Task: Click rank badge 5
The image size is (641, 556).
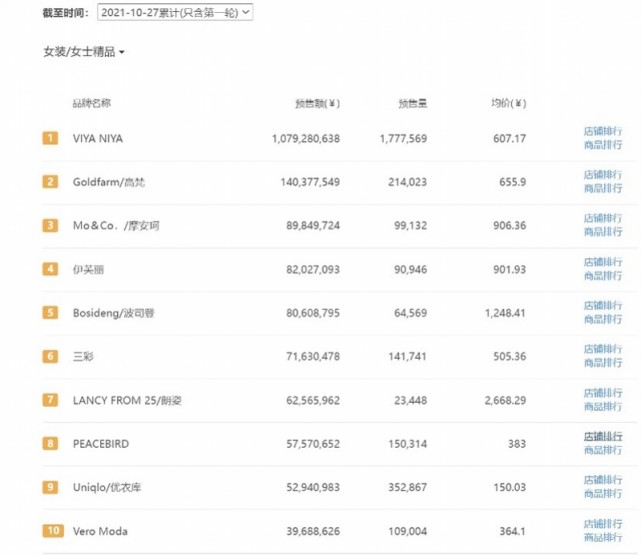Action: click(x=50, y=313)
